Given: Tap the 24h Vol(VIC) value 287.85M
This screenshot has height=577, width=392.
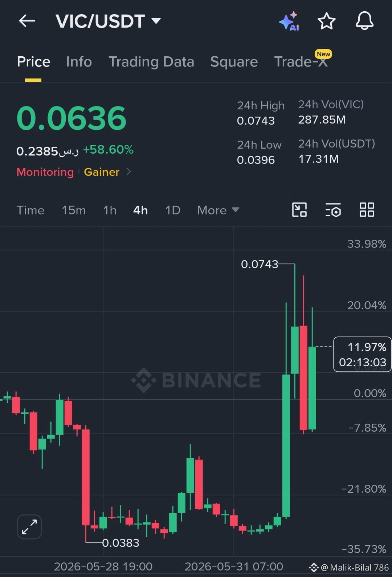Looking at the screenshot, I should tap(322, 120).
